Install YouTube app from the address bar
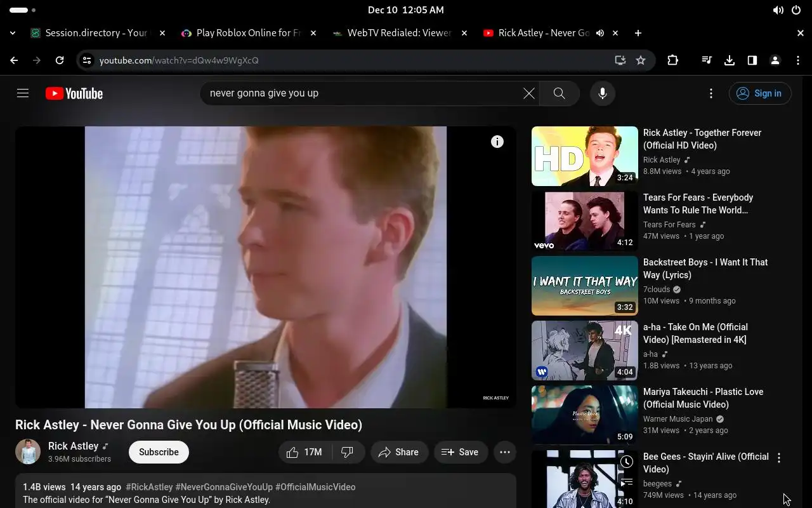 point(620,60)
